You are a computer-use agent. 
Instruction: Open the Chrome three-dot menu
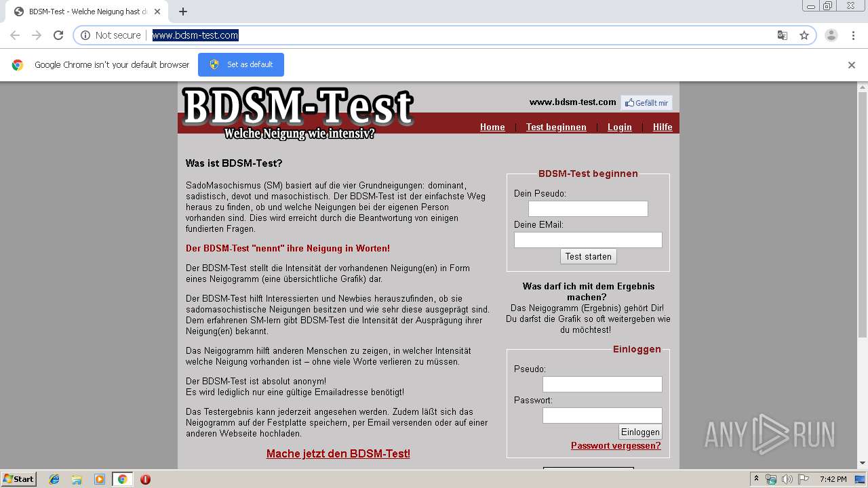854,35
